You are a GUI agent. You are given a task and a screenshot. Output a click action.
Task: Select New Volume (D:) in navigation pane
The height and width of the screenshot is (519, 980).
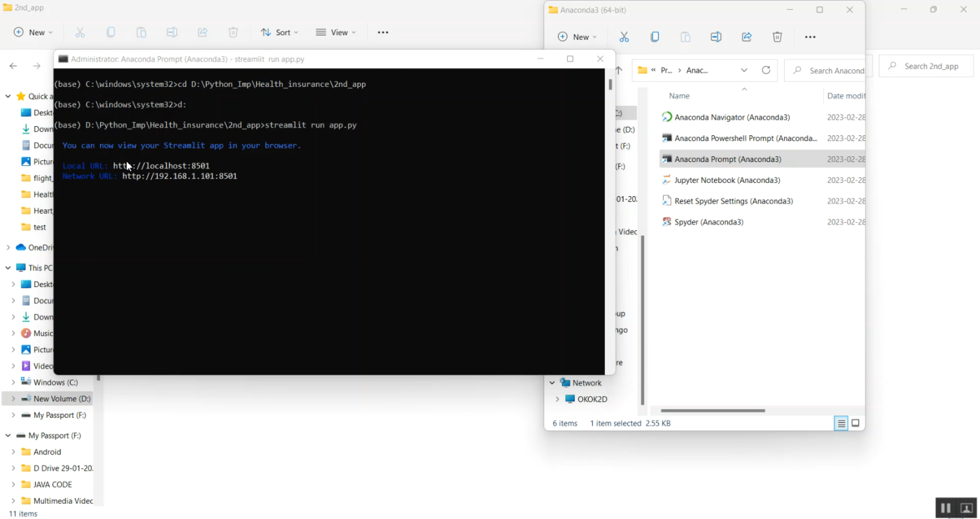(61, 399)
